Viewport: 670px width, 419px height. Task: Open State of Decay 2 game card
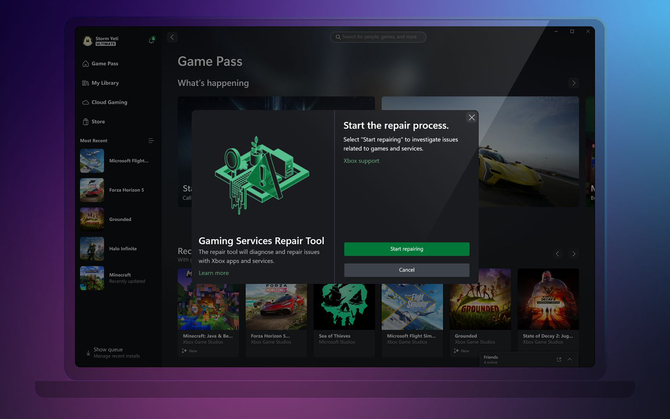pyautogui.click(x=548, y=313)
